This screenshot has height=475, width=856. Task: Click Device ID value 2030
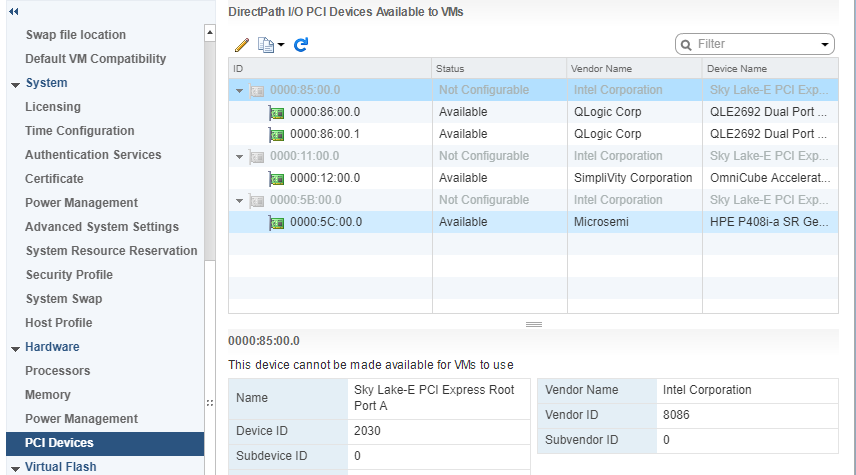pos(367,431)
